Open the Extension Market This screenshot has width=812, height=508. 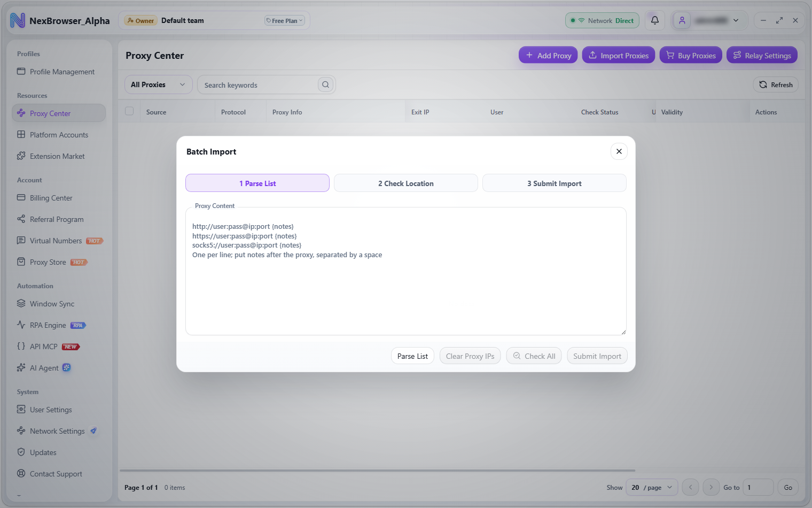[59, 156]
